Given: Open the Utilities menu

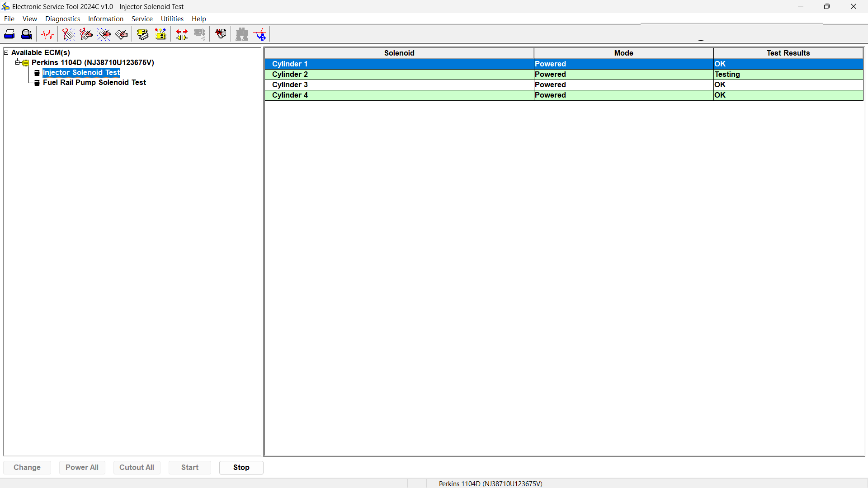Looking at the screenshot, I should 172,19.
